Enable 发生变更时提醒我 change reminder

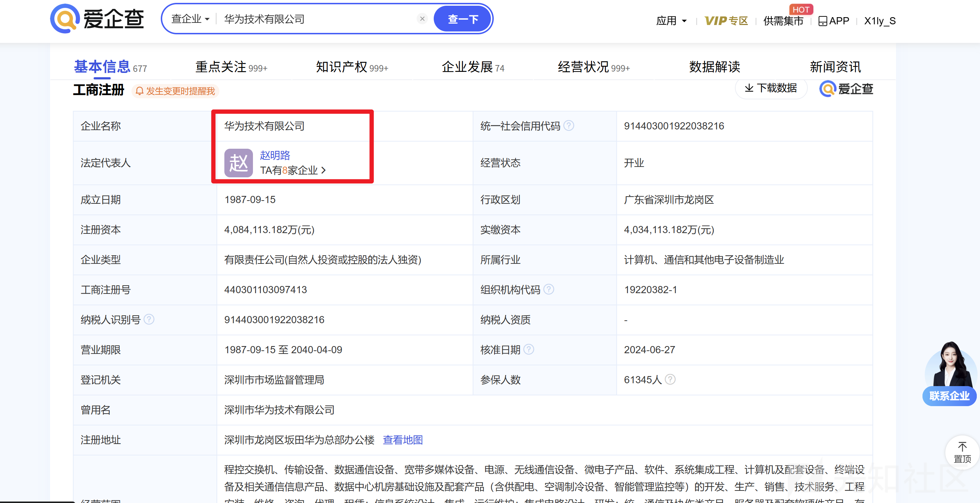coord(175,91)
